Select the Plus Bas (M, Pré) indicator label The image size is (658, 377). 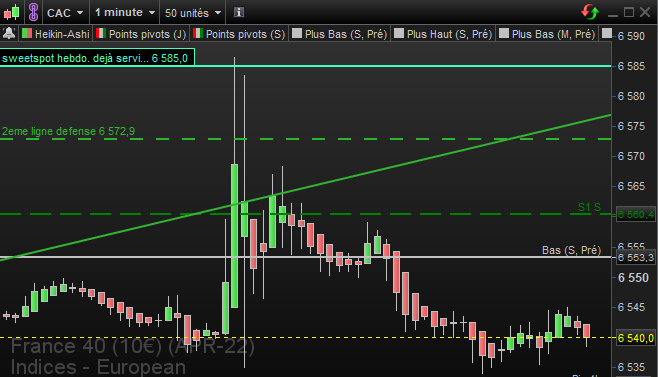[x=554, y=34]
